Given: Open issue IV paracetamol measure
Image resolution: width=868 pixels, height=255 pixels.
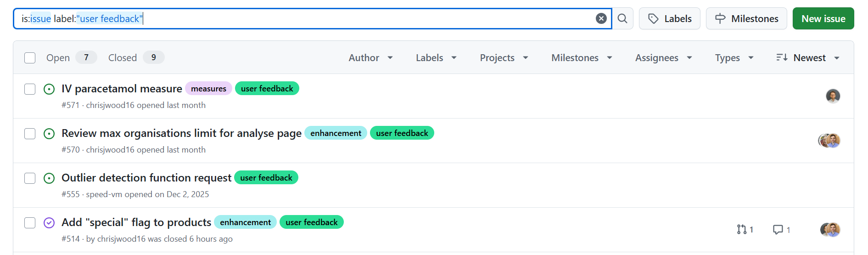Looking at the screenshot, I should [x=122, y=89].
